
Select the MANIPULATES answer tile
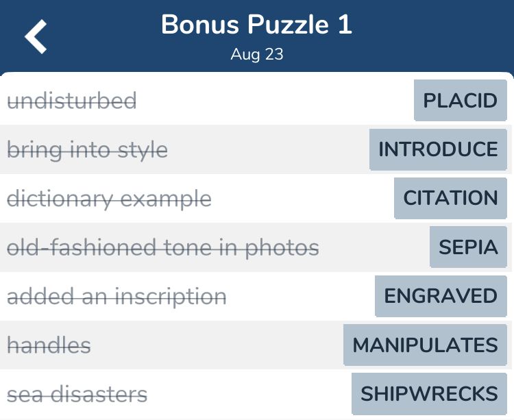[425, 345]
